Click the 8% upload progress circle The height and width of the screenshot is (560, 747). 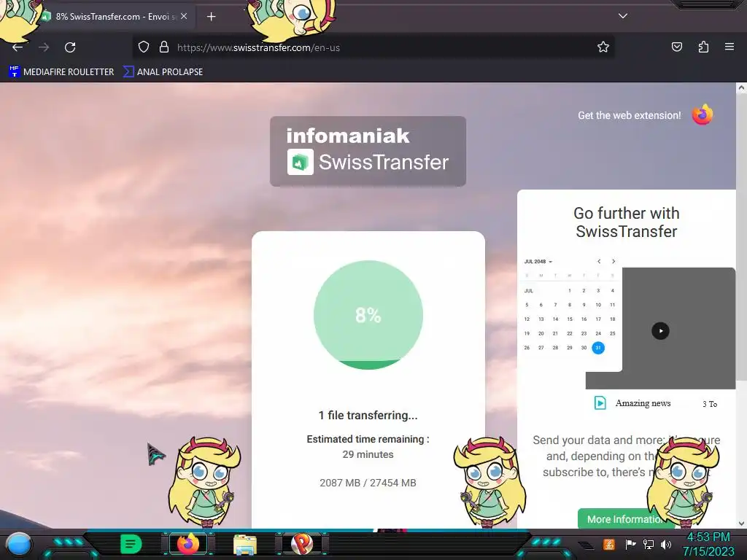(368, 315)
